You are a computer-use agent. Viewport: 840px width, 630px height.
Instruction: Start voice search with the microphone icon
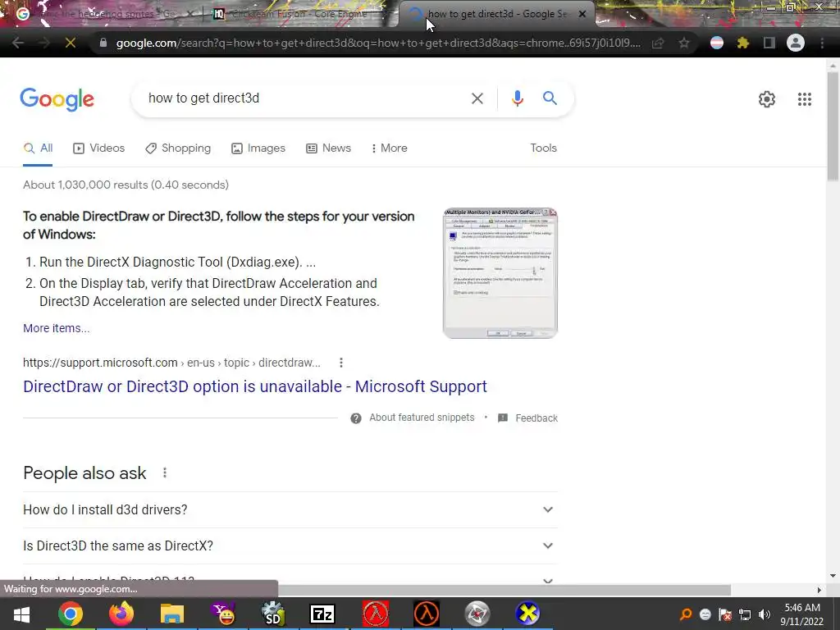click(517, 98)
